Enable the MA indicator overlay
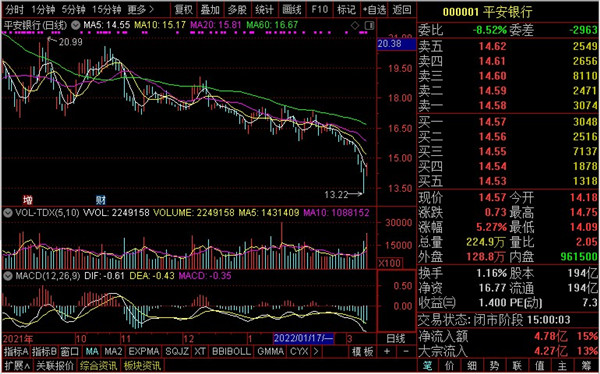The image size is (600, 374). pyautogui.click(x=92, y=351)
